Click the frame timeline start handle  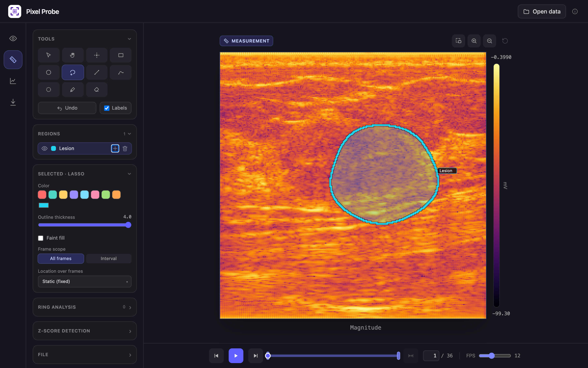268,356
